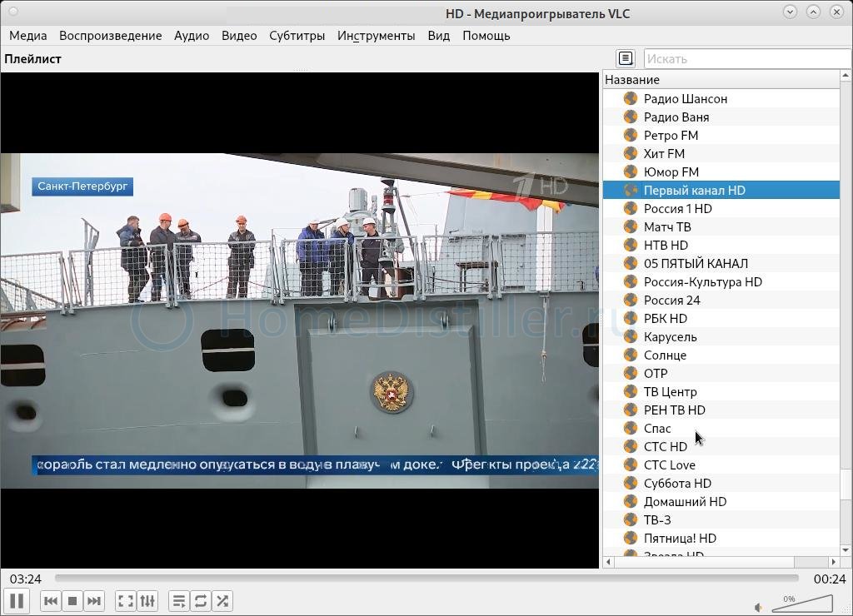Click the globe icon beside Матч ТВ

[631, 226]
